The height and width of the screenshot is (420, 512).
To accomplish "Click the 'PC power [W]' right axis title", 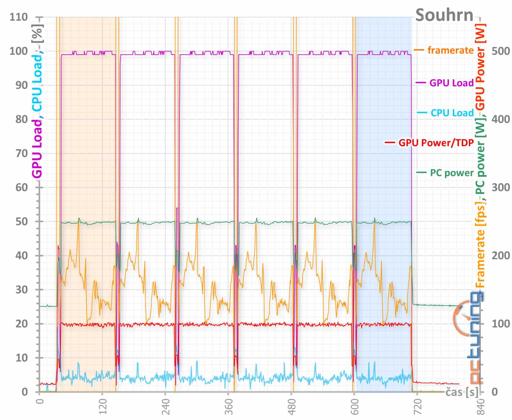I will [480, 155].
